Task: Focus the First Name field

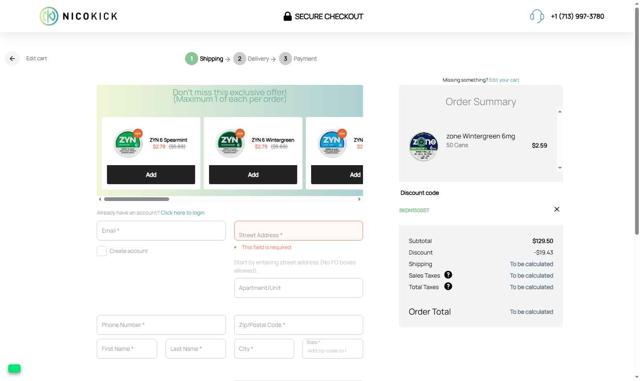Action: click(x=127, y=349)
